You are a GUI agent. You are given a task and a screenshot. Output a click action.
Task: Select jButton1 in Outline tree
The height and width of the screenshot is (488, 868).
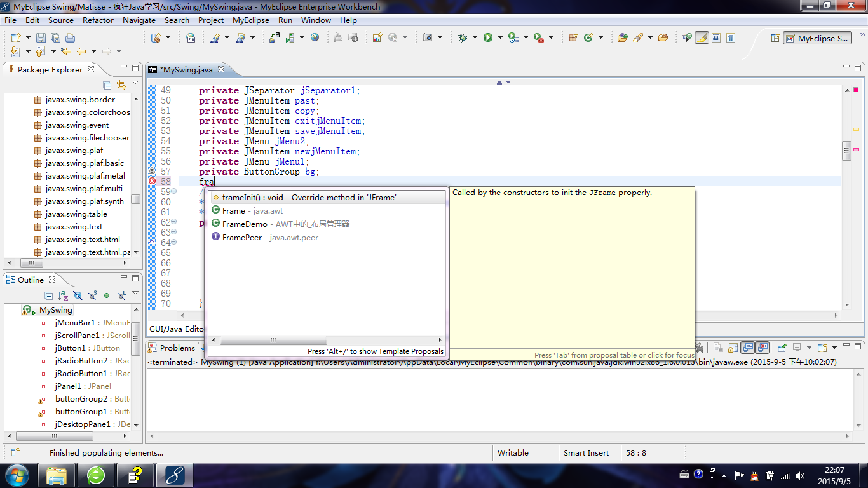click(x=87, y=348)
